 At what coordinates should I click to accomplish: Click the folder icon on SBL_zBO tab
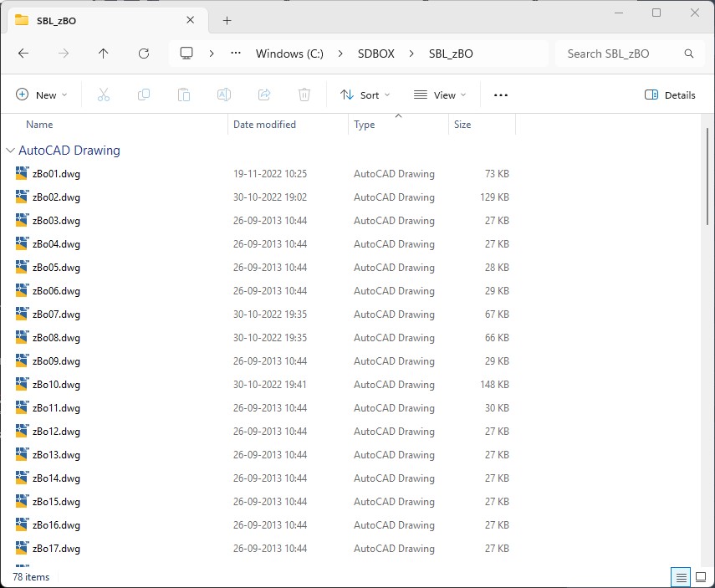22,20
